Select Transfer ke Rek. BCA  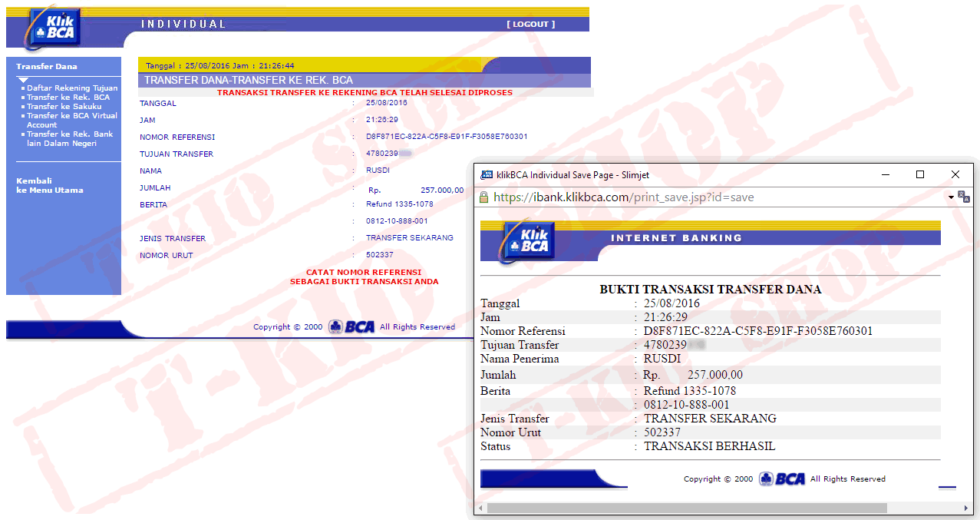click(68, 98)
